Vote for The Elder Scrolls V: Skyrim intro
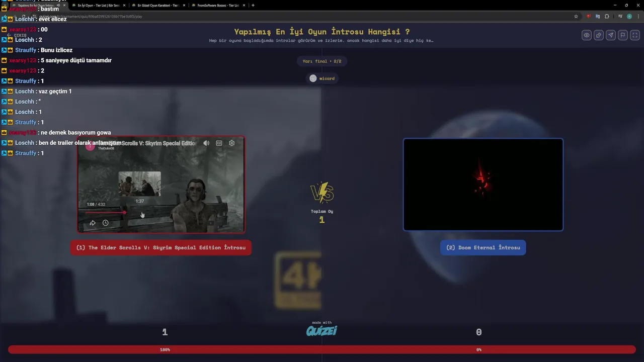This screenshot has height=362, width=644. (x=161, y=247)
